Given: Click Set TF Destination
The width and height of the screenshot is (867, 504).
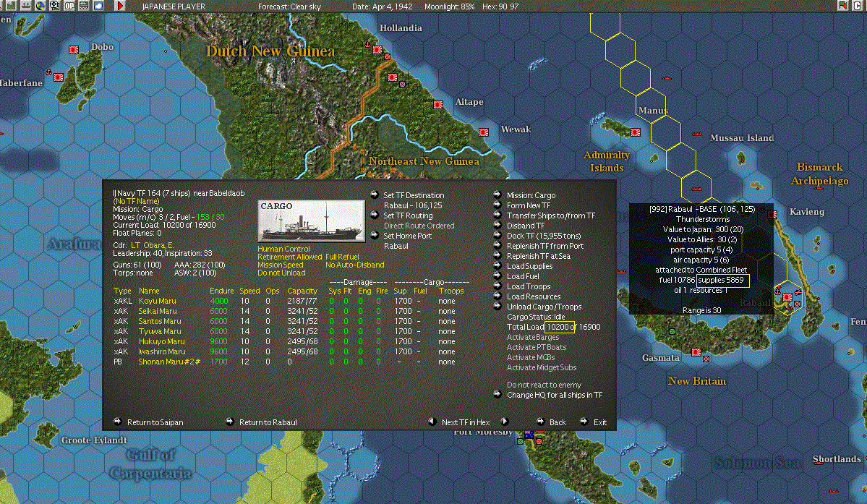Looking at the screenshot, I should pos(414,195).
